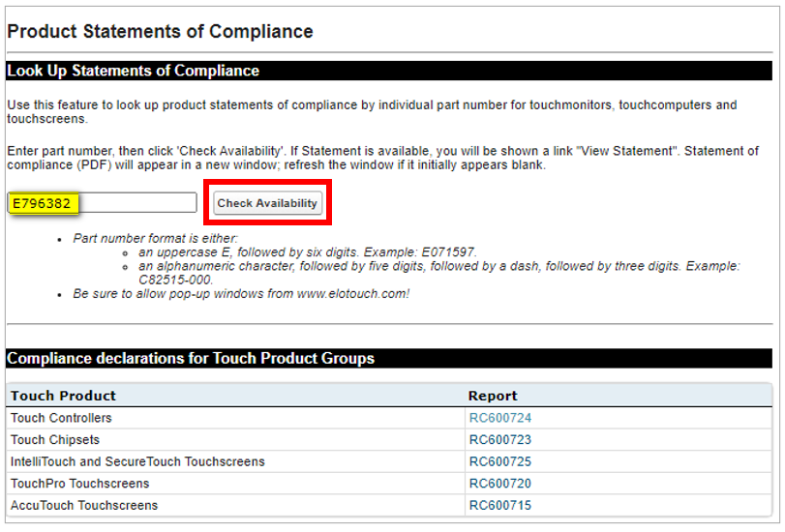Click the www.elotouch.com pop-up note

point(240,293)
